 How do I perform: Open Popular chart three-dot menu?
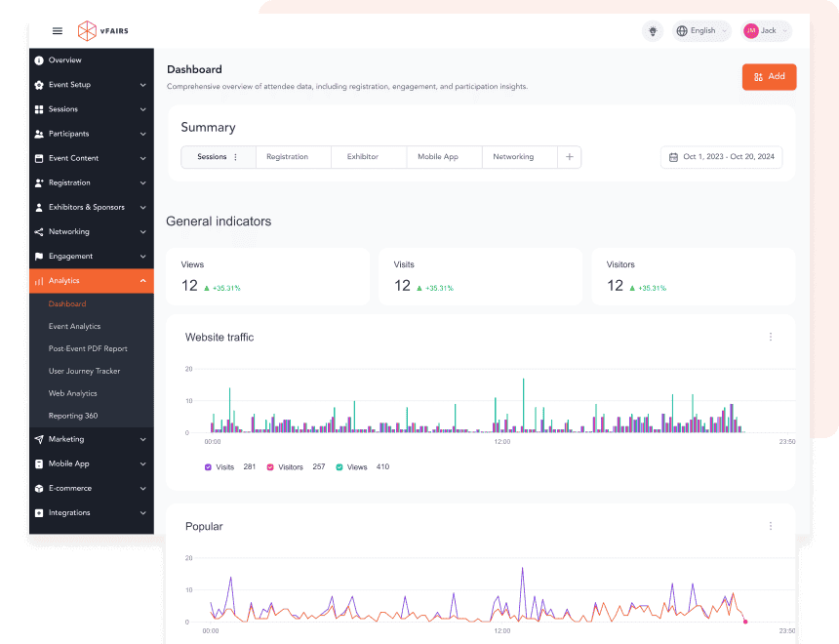771,526
